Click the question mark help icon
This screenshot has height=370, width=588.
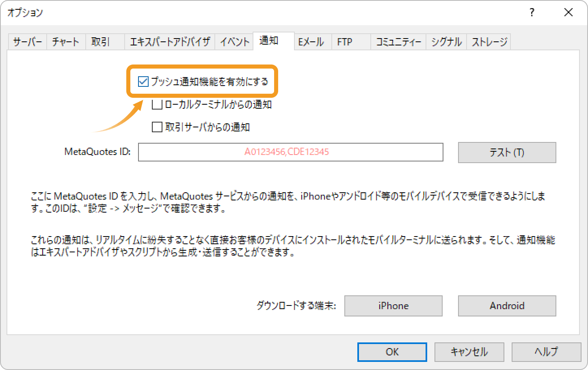click(x=532, y=13)
